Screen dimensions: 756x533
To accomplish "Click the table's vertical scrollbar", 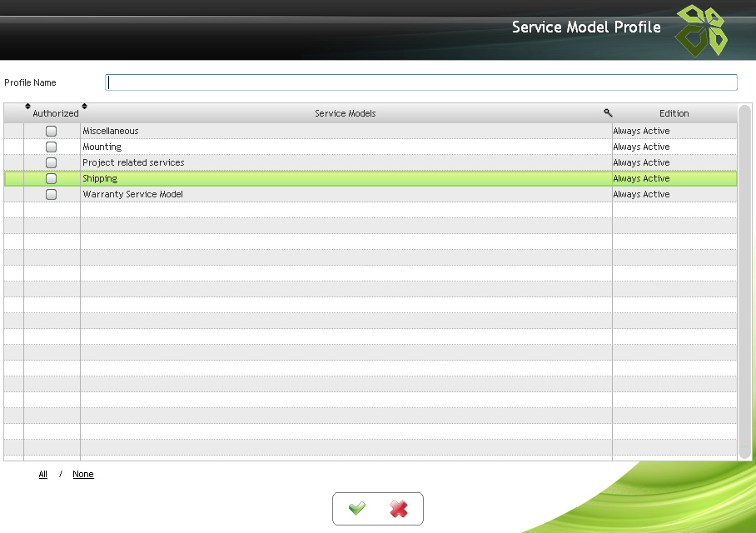I will click(744, 281).
